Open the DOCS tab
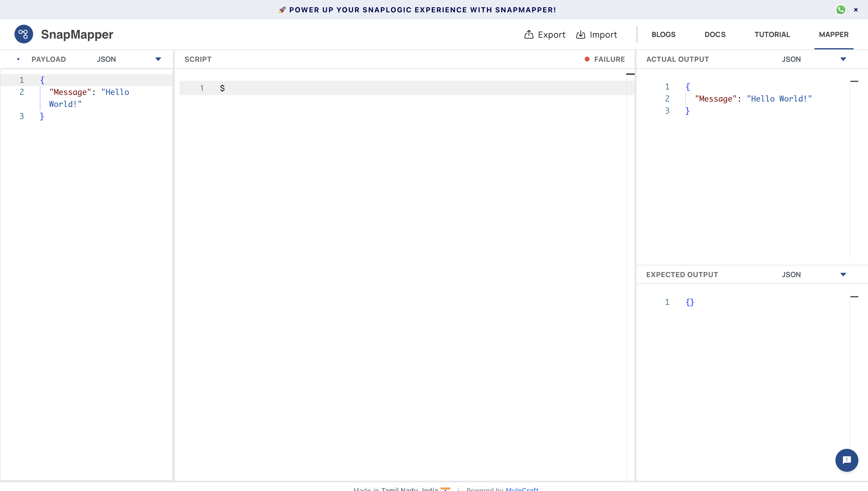This screenshot has height=491, width=868. 715,34
